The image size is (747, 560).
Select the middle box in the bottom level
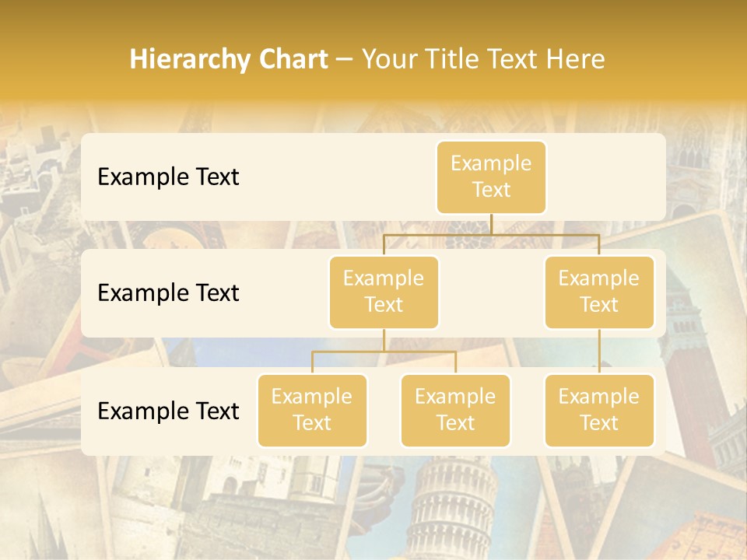455,410
